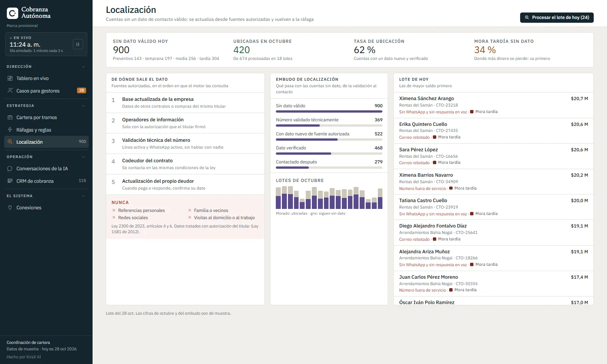Select Diego Alejandro Fontalvo Díaz entry
607x364 pixels.
point(493,232)
